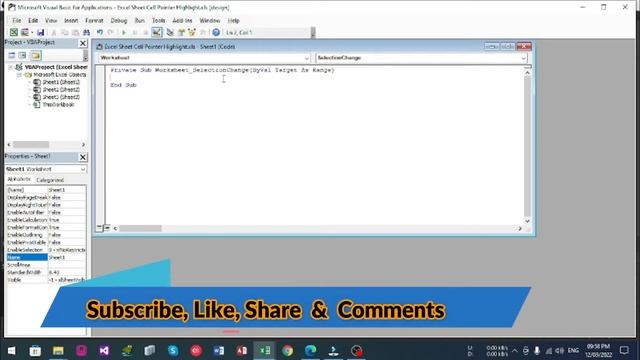
Task: Toggle Design Mode toolbar icon
Action: (157, 32)
